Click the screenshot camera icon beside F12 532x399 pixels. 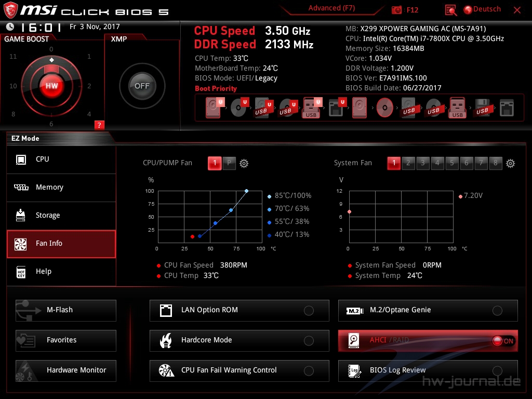pos(396,10)
